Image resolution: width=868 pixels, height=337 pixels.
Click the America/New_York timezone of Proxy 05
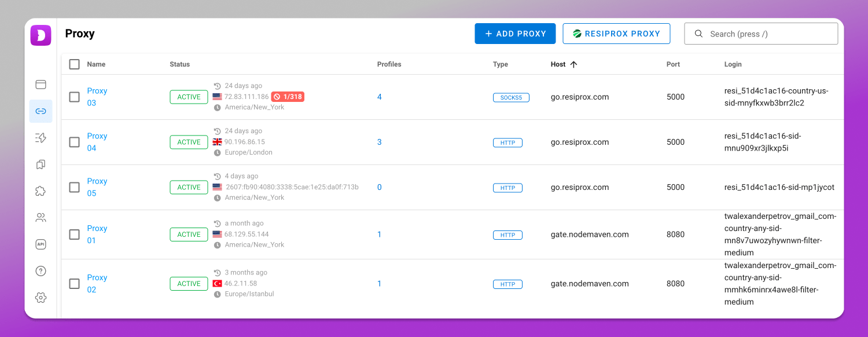[x=255, y=197]
